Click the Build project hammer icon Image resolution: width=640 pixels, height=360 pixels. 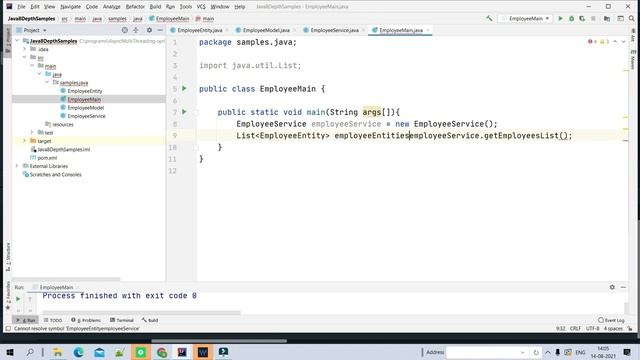[489, 18]
